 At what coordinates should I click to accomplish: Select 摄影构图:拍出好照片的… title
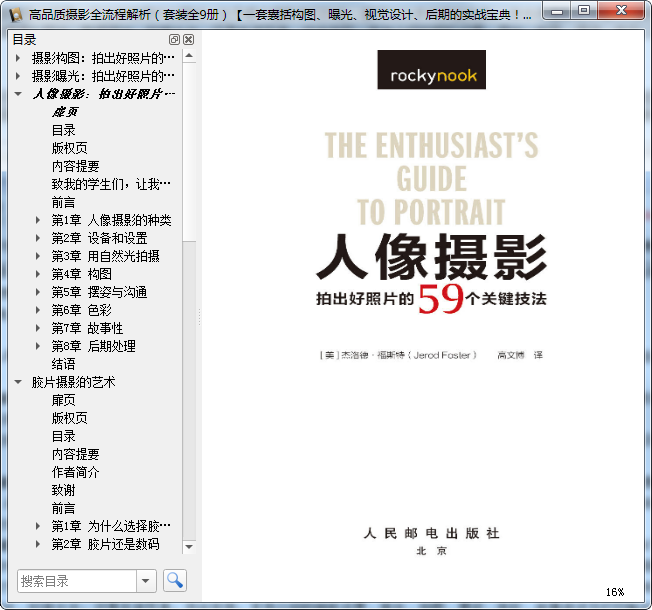[x=103, y=58]
